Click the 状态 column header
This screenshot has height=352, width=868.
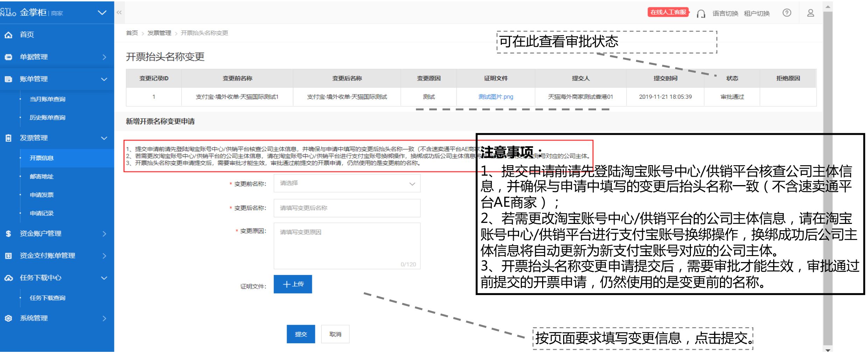click(x=732, y=78)
